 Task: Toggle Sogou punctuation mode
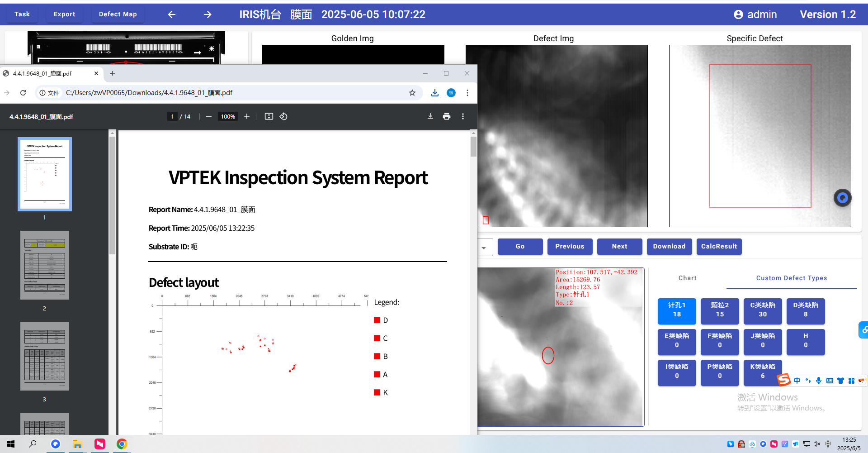click(x=808, y=381)
